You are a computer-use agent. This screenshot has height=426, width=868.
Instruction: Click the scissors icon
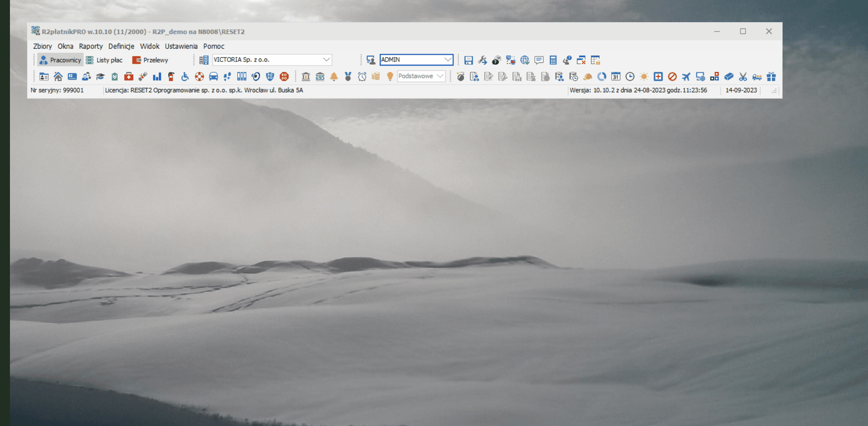pyautogui.click(x=743, y=76)
